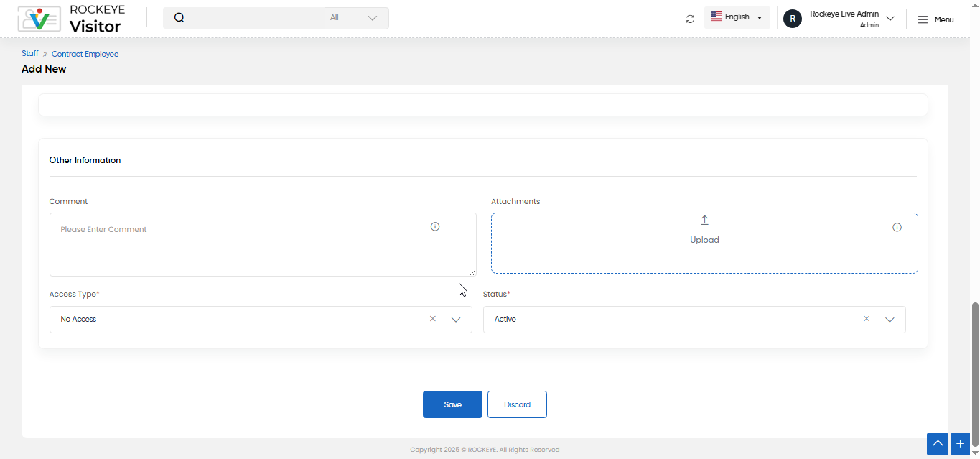
Task: Expand the Access Type dropdown
Action: [456, 320]
